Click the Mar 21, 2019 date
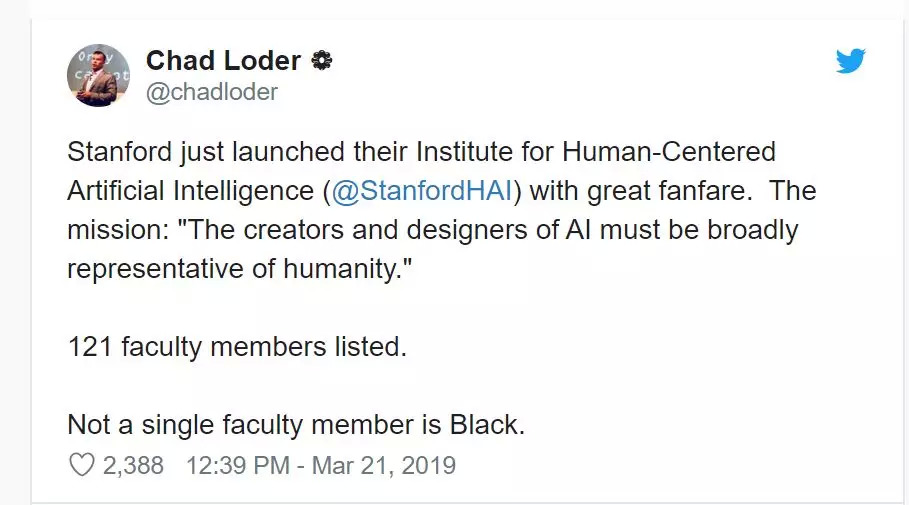 [383, 465]
